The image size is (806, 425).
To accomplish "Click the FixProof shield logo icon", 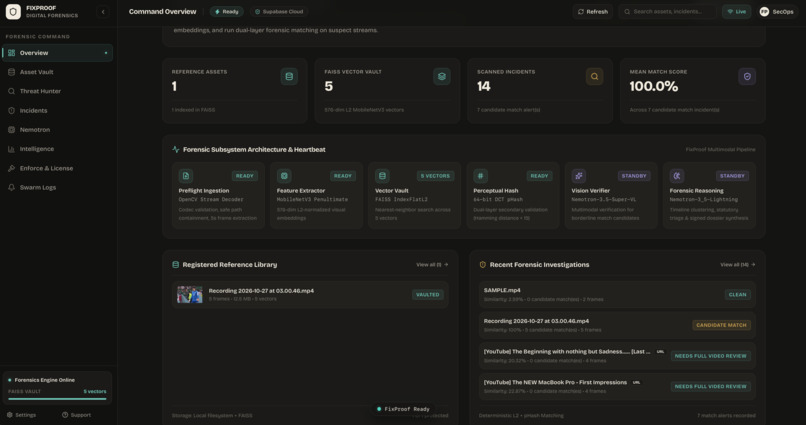I will (x=13, y=11).
